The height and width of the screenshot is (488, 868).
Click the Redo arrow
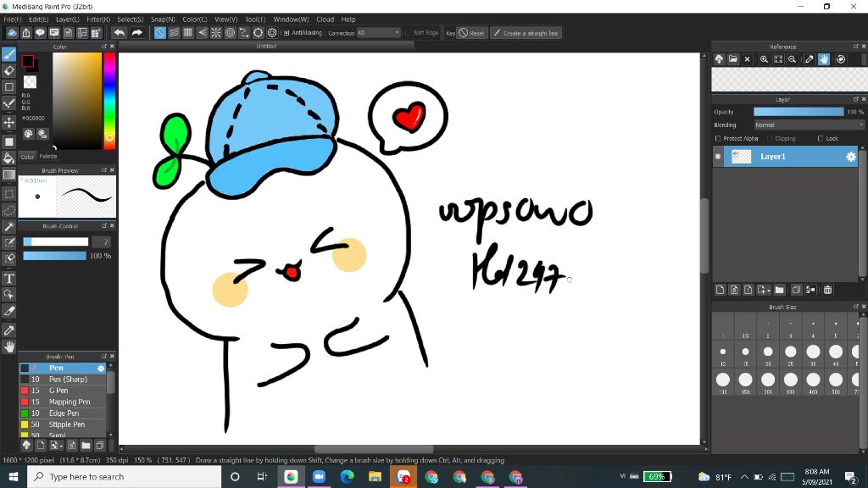(x=136, y=33)
